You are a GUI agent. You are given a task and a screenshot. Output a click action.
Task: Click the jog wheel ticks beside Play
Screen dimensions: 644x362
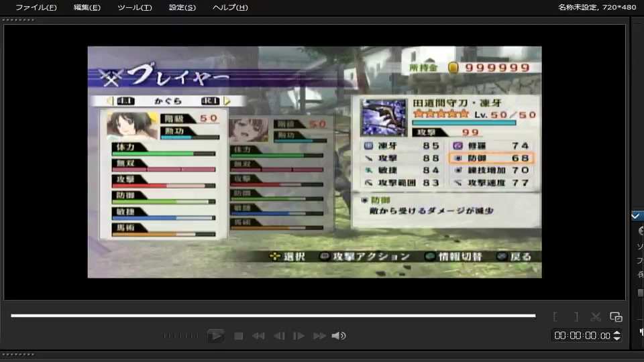pyautogui.click(x=180, y=336)
